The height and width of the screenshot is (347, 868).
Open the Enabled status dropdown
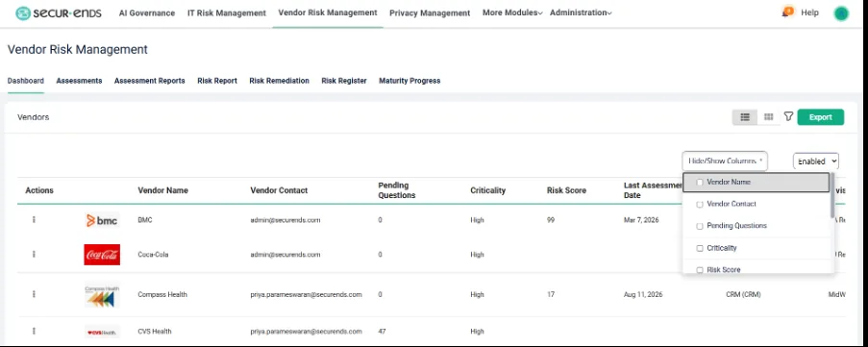816,161
